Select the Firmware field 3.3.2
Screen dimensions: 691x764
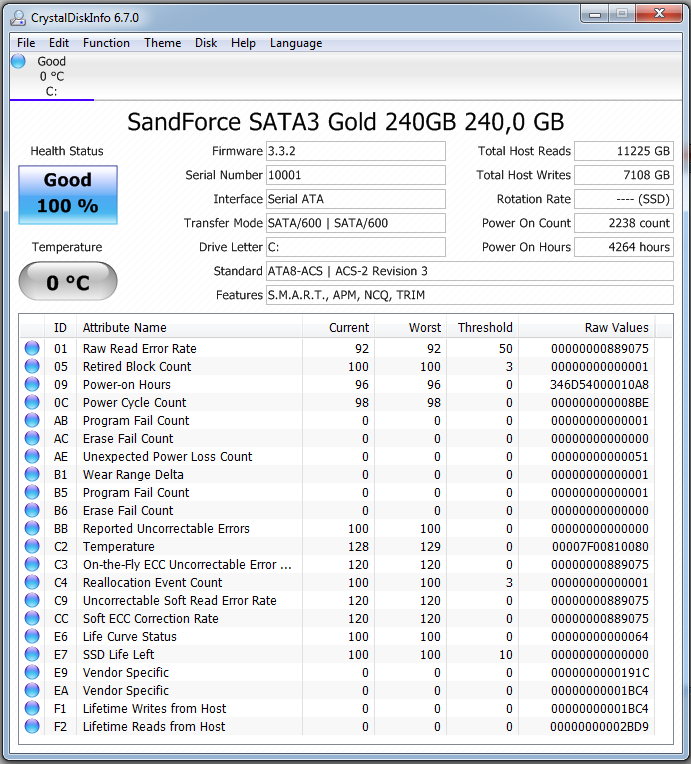[356, 151]
